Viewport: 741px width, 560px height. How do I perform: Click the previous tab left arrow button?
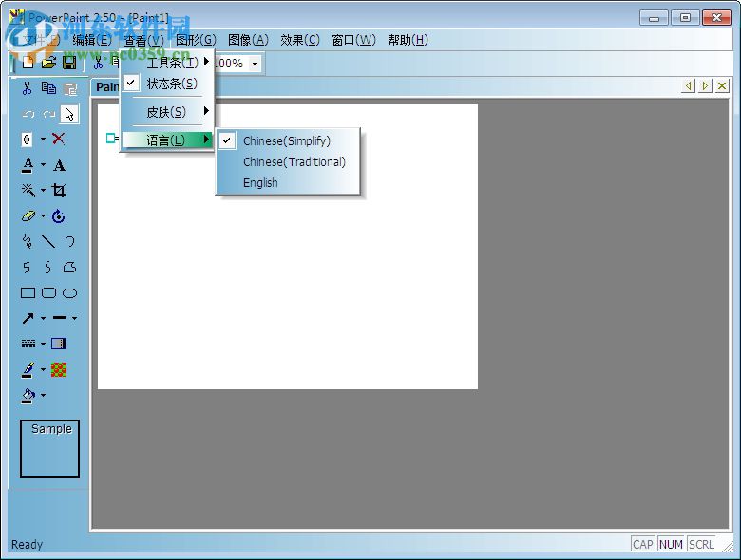(x=688, y=86)
